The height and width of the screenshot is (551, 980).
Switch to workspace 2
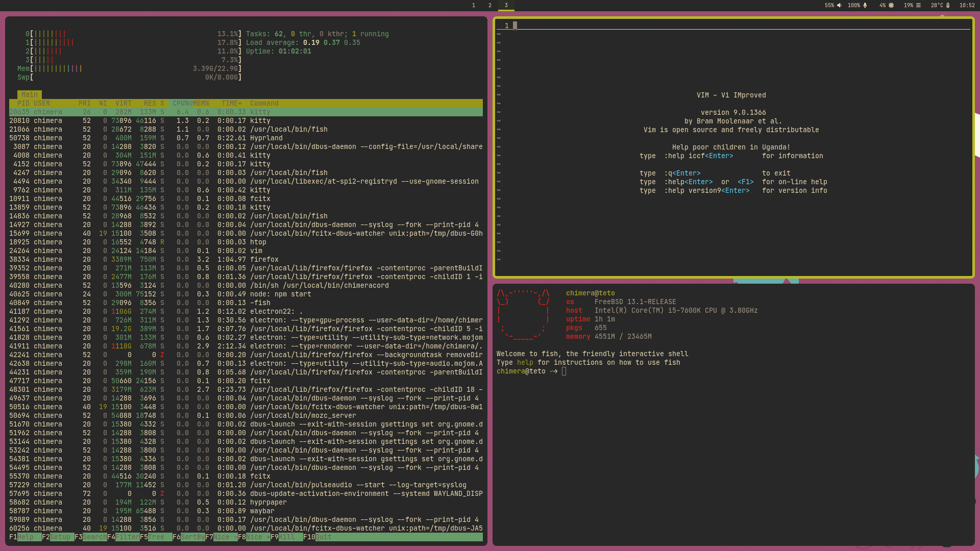click(490, 6)
